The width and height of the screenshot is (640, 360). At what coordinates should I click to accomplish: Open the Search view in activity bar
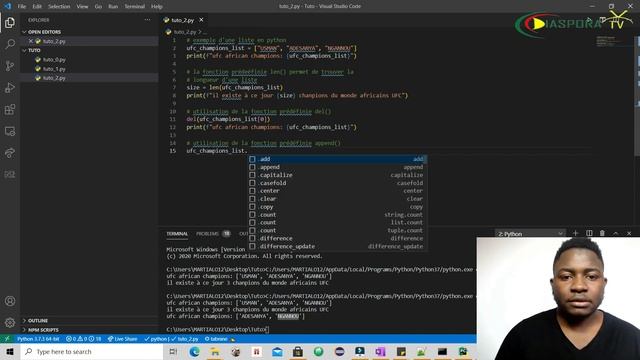[10, 44]
